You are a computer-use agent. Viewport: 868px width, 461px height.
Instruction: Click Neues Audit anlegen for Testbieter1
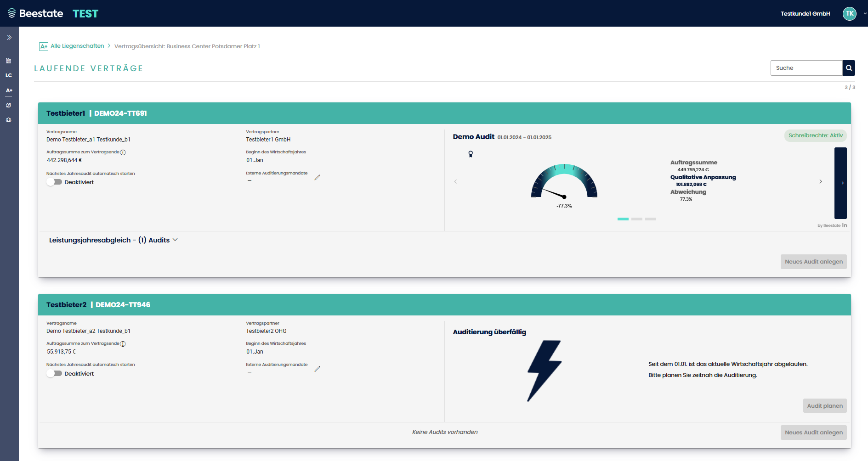pos(813,262)
